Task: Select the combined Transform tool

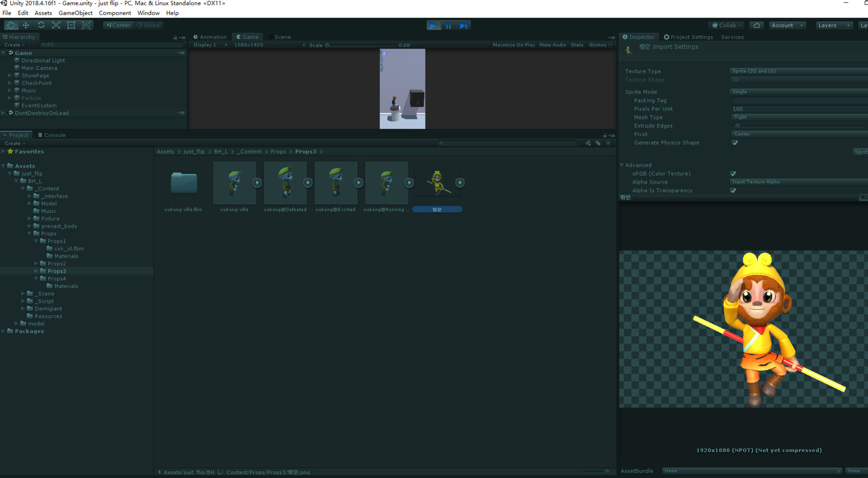Action: tap(86, 25)
